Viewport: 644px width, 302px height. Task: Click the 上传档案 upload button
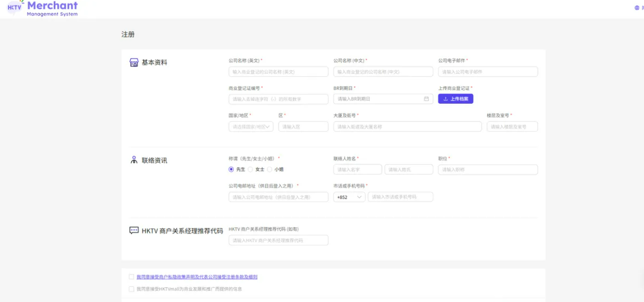[x=455, y=99]
